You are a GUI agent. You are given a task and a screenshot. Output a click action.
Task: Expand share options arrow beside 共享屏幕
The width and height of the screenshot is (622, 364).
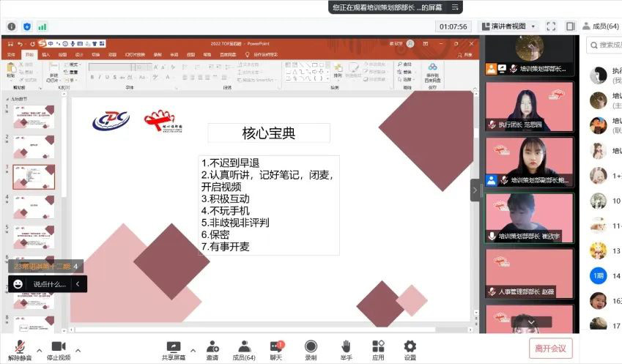coord(193,350)
